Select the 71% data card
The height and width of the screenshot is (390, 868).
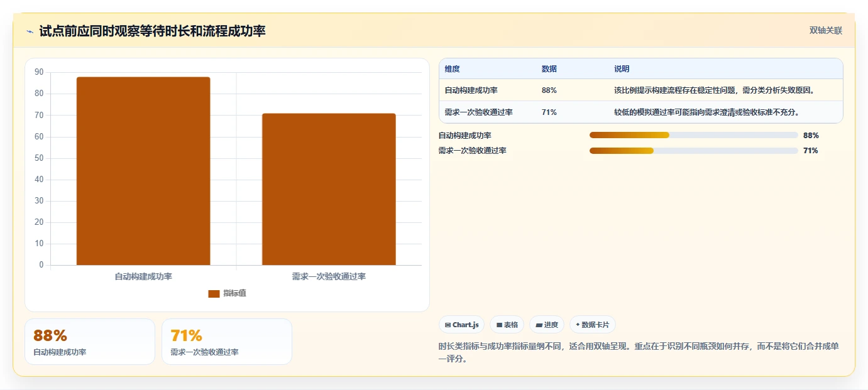click(x=227, y=342)
